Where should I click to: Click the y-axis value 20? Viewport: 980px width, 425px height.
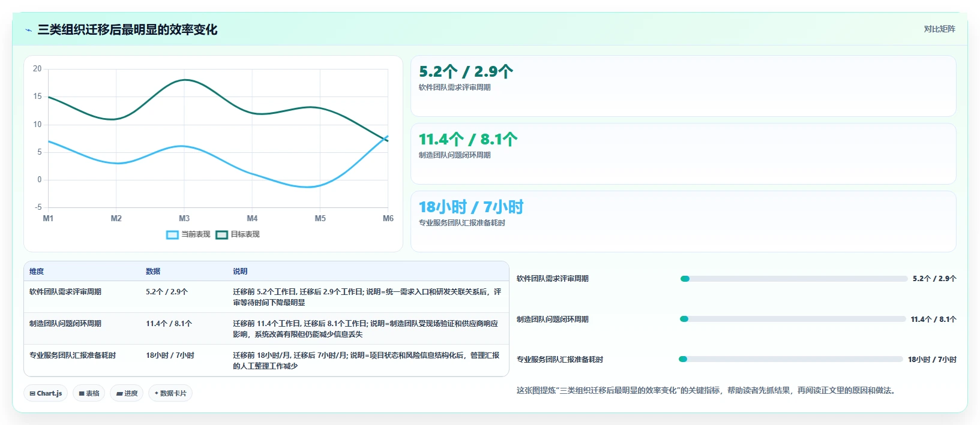pos(37,69)
